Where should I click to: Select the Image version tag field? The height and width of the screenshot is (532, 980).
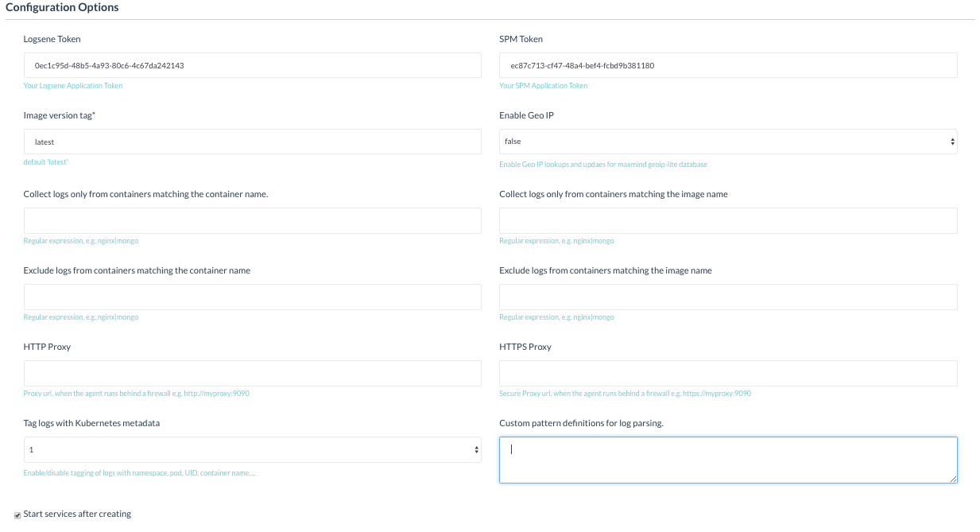coord(252,142)
